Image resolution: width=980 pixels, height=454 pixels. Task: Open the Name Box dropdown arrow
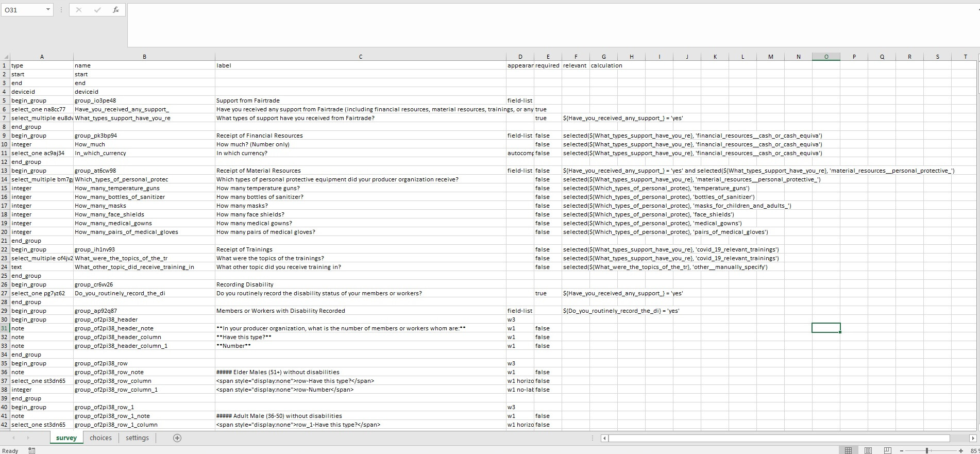coord(48,10)
